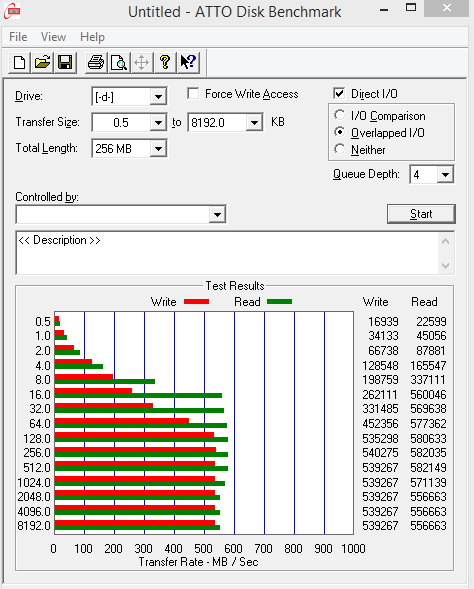Uncheck the Direct I/O checkbox

coord(339,93)
